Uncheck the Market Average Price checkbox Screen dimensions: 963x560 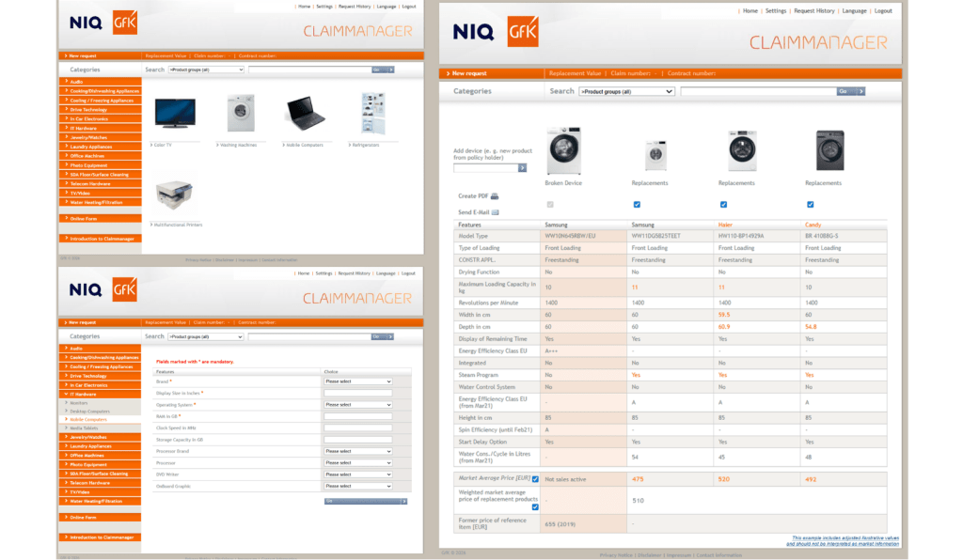[x=535, y=479]
